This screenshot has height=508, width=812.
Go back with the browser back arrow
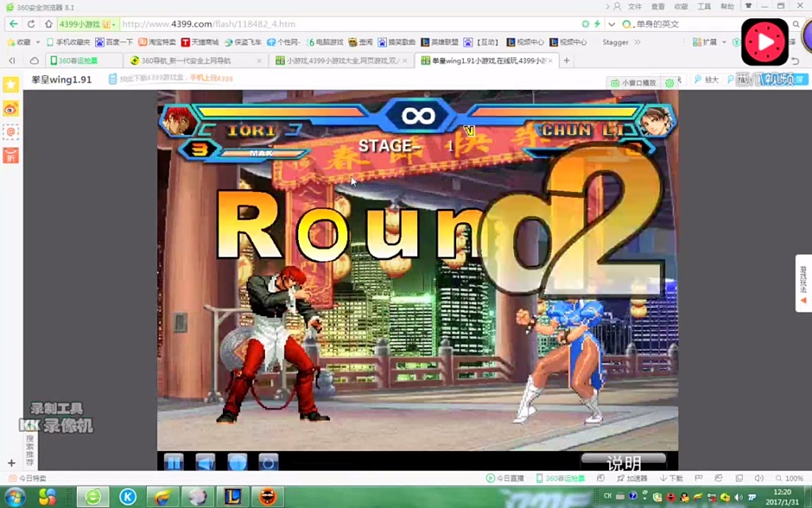pos(13,24)
